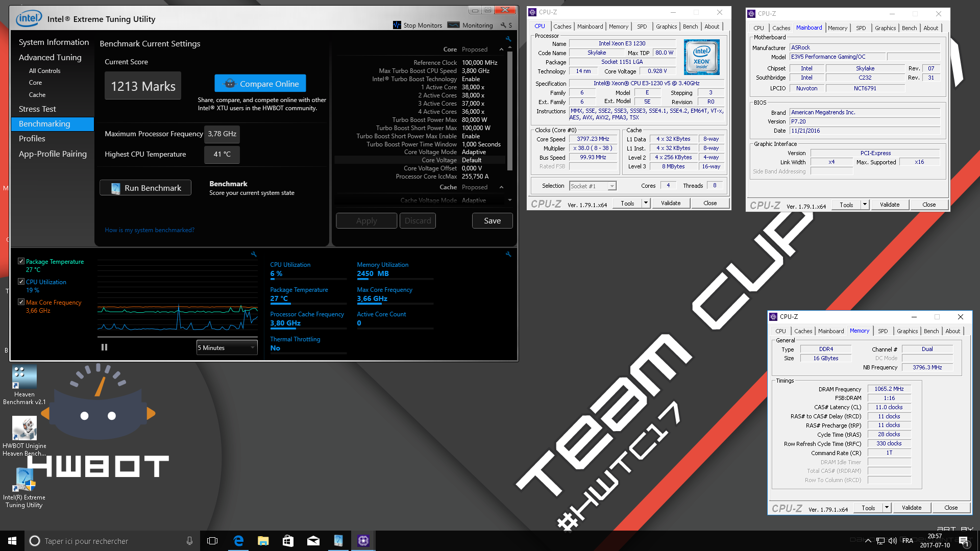Click the blue wrench above the Core settings list
The height and width of the screenshot is (551, 980).
508,39
